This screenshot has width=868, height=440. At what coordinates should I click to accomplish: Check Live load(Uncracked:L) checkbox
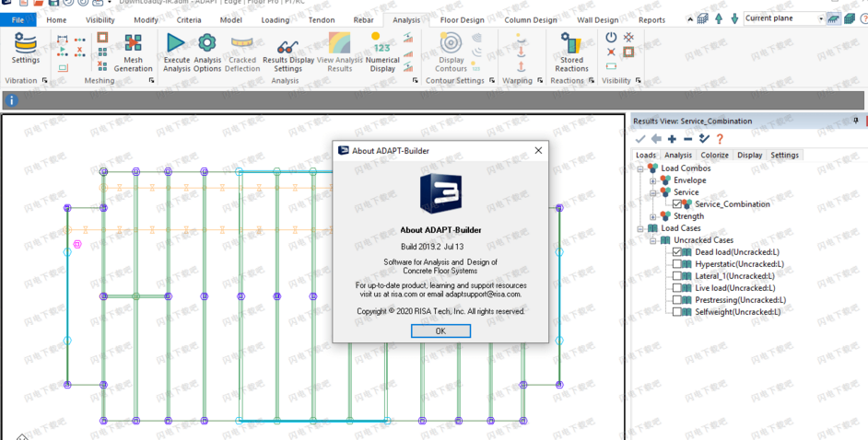click(x=677, y=288)
